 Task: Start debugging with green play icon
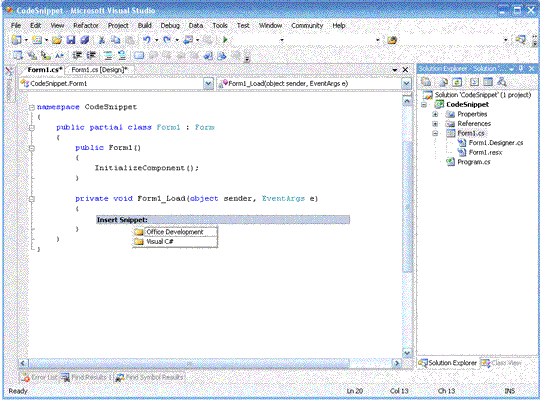click(x=225, y=40)
